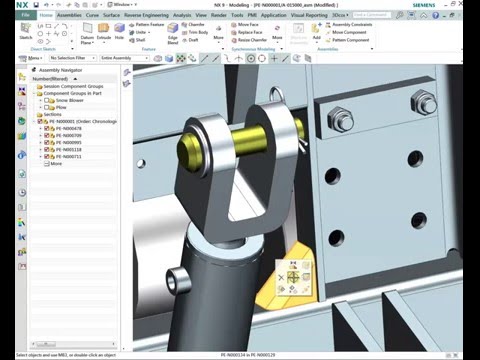
Task: Switch to the Surface ribbon tab
Action: tap(111, 15)
